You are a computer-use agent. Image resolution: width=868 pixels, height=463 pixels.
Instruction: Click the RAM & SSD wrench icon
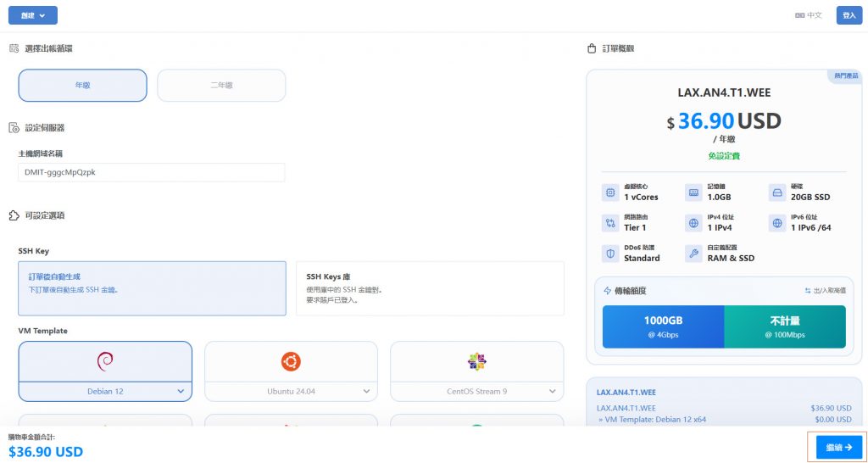pyautogui.click(x=693, y=254)
